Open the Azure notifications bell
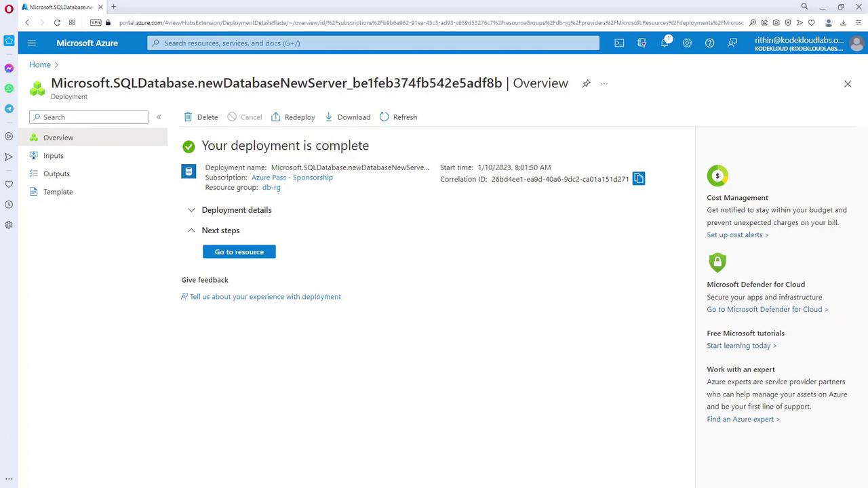Viewport: 868px width, 488px height. coord(665,43)
